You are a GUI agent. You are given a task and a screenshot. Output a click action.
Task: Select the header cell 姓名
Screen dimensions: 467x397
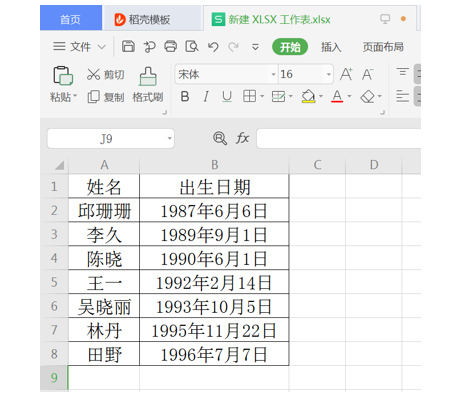click(104, 186)
